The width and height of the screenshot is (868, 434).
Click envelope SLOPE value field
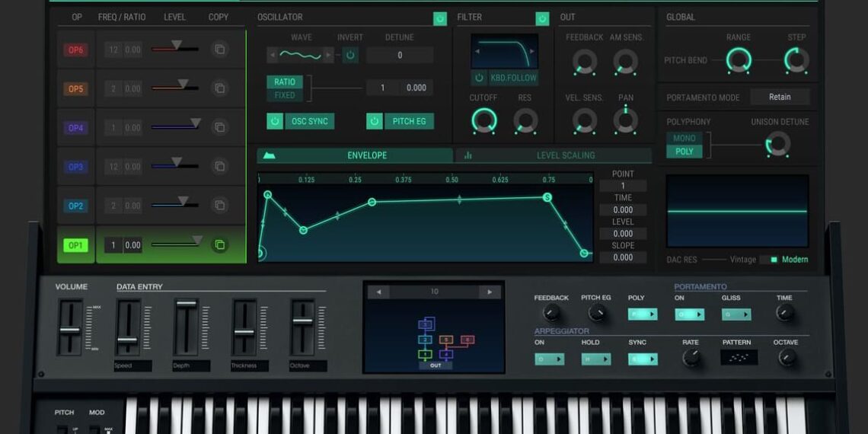tap(623, 257)
